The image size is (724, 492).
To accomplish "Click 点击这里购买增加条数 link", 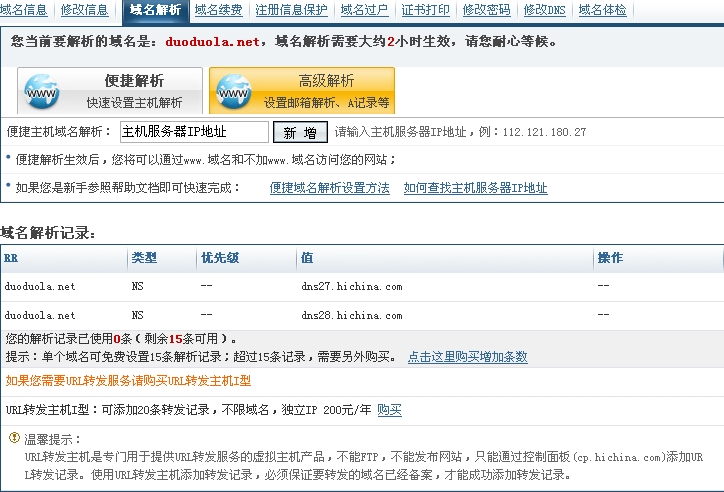I will (x=467, y=357).
